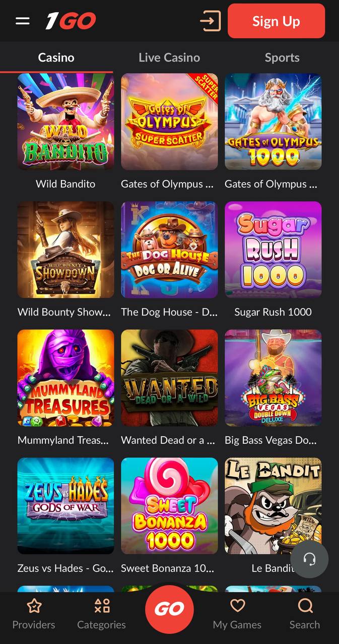Open the support headset chat icon
The width and height of the screenshot is (339, 644).
[x=310, y=559]
